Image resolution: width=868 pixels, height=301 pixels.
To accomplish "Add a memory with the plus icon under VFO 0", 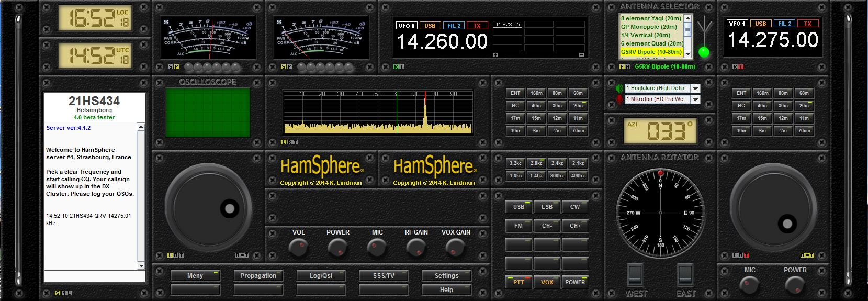I will [495, 54].
